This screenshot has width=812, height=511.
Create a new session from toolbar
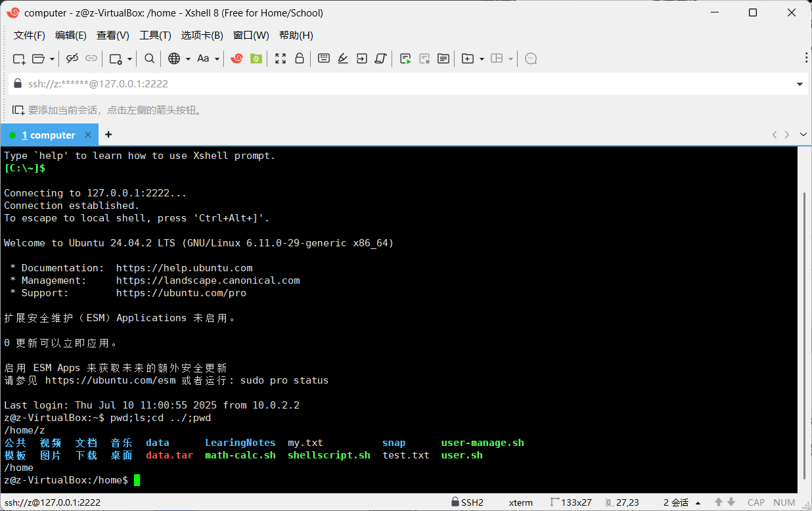tap(19, 58)
